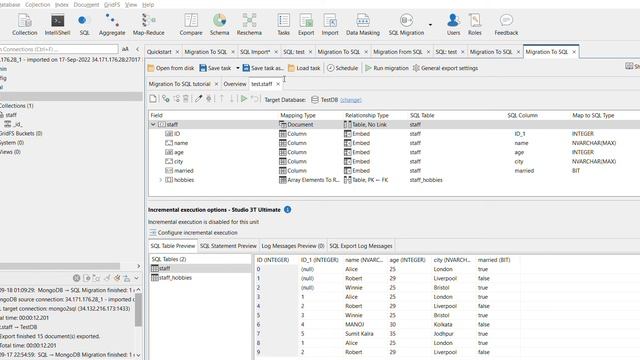Image resolution: width=640 pixels, height=360 pixels.
Task: Click Configure incremental execution
Action: (193, 232)
